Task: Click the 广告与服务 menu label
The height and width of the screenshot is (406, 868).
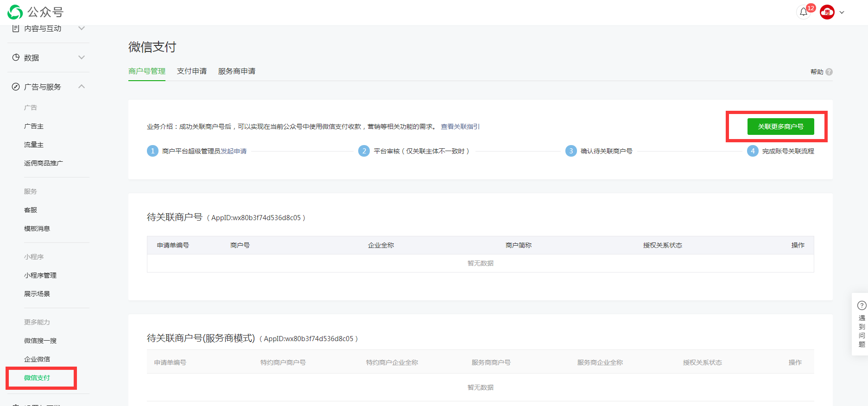Action: tap(43, 87)
